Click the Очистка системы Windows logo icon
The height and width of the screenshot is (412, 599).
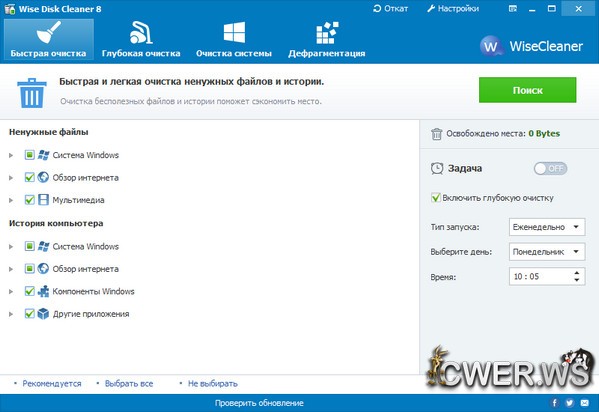(x=234, y=32)
